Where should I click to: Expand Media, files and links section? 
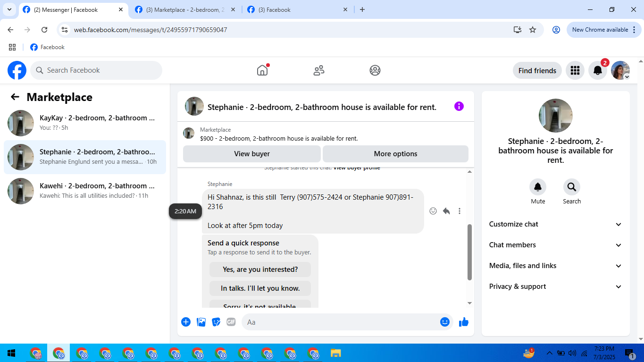pos(556,266)
